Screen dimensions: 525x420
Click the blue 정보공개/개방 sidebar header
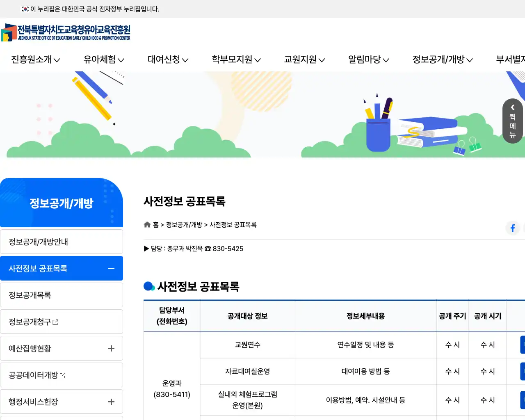point(62,202)
